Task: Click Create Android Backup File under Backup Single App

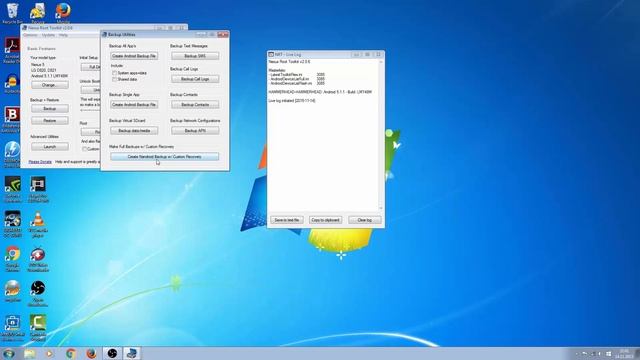Action: click(134, 105)
